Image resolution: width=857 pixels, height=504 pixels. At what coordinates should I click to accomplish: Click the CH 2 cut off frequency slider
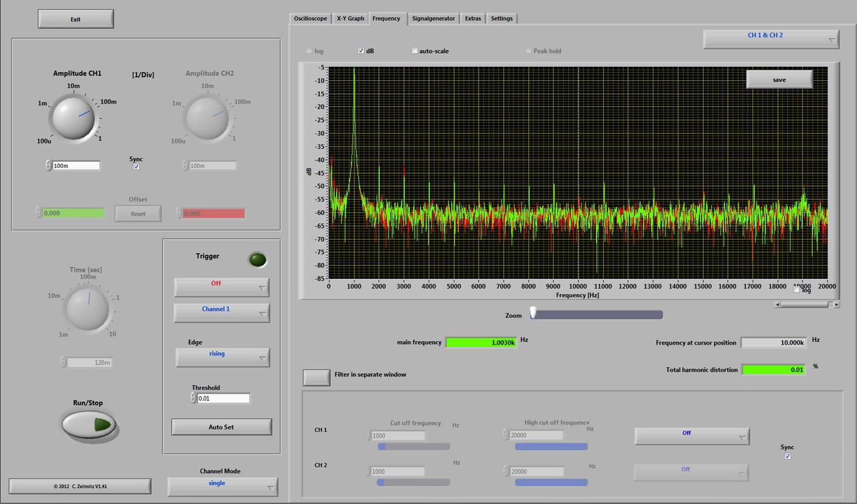(414, 482)
